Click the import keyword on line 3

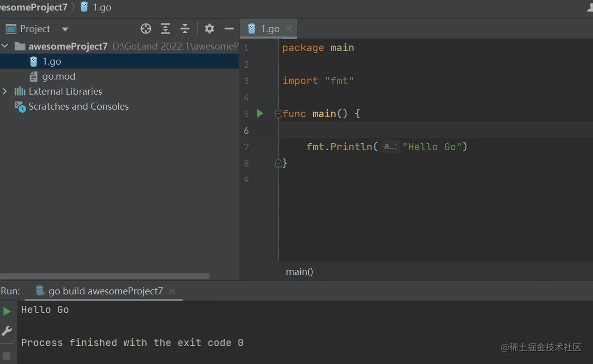pyautogui.click(x=300, y=81)
